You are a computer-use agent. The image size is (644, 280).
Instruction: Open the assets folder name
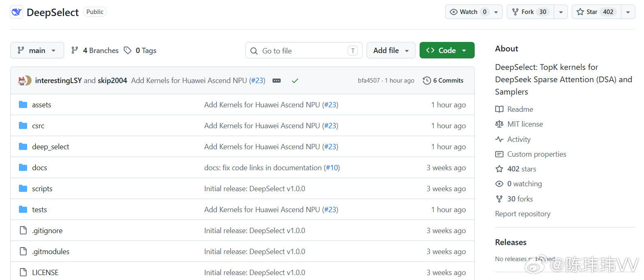click(x=42, y=105)
